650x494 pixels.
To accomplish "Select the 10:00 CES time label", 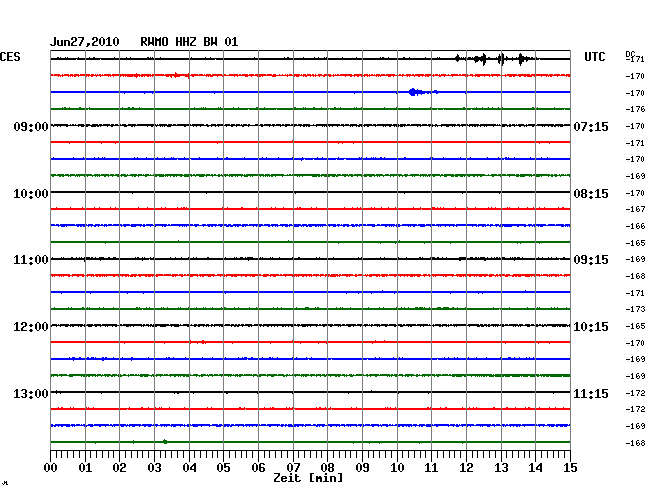I will pyautogui.click(x=31, y=194).
